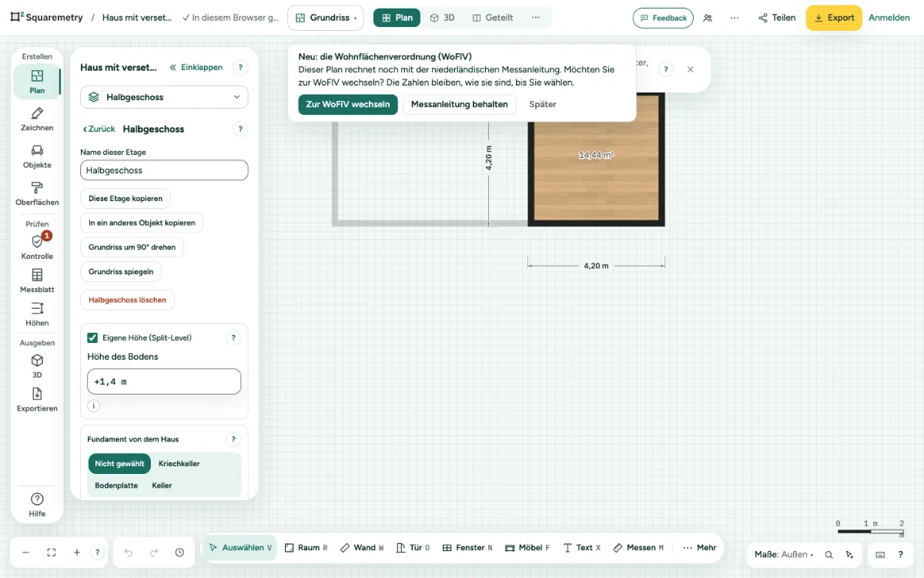The height and width of the screenshot is (578, 924).
Task: Click Messanleitung behalten button
Action: click(x=460, y=105)
